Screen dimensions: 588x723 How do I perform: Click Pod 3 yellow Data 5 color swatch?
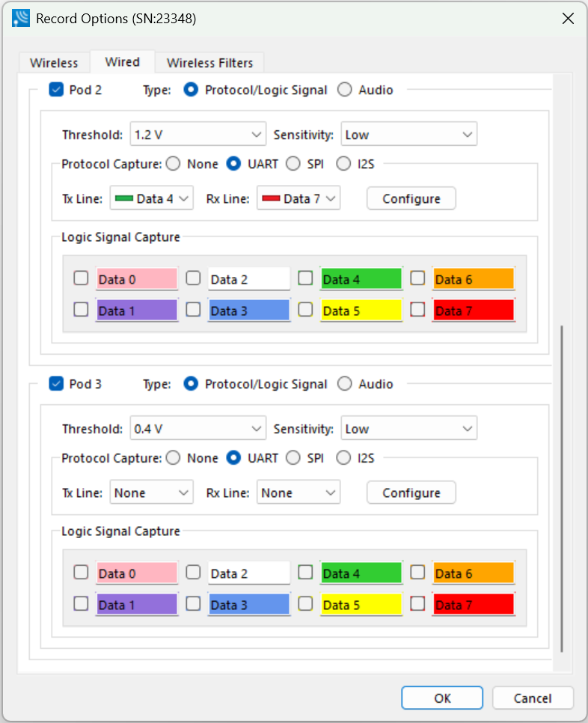[362, 605]
